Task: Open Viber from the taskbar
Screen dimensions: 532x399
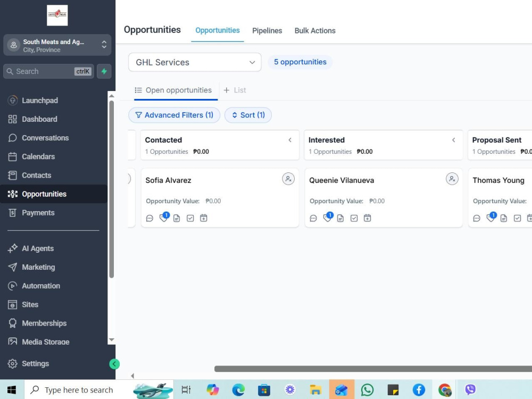Action: point(470,390)
